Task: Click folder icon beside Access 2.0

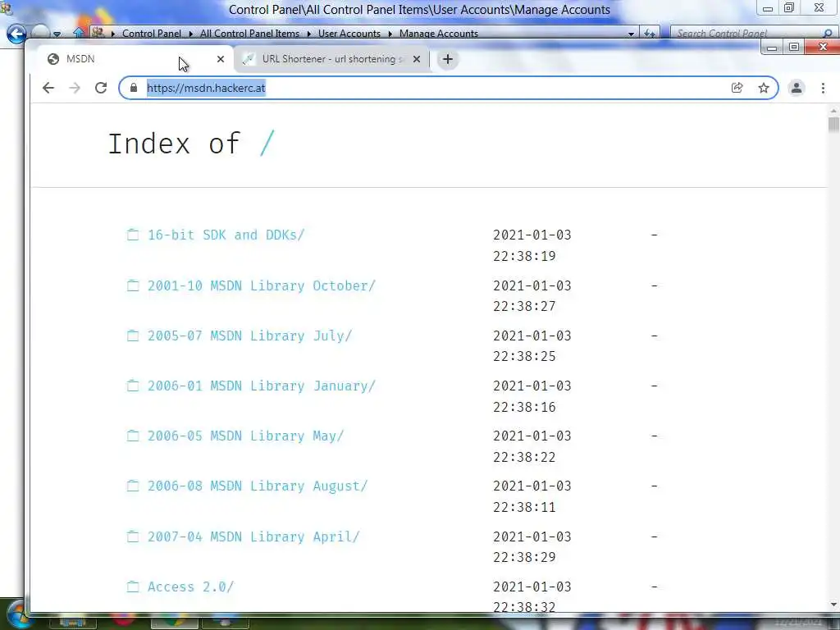Action: 133,587
